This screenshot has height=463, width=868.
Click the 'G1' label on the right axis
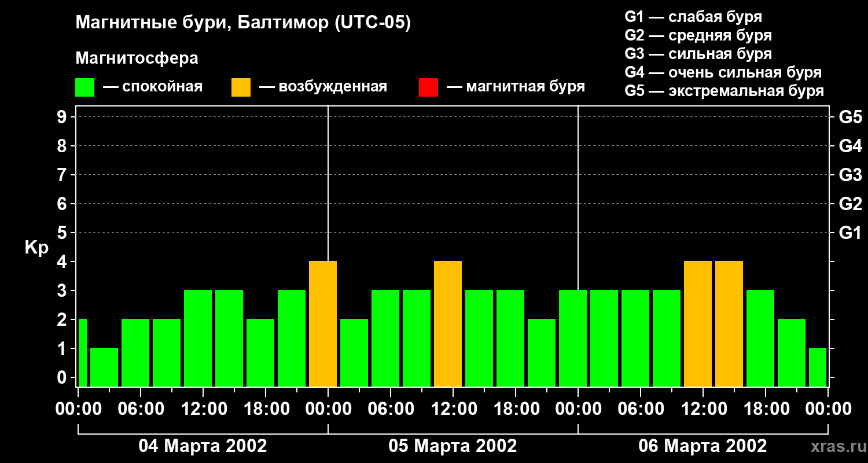850,233
